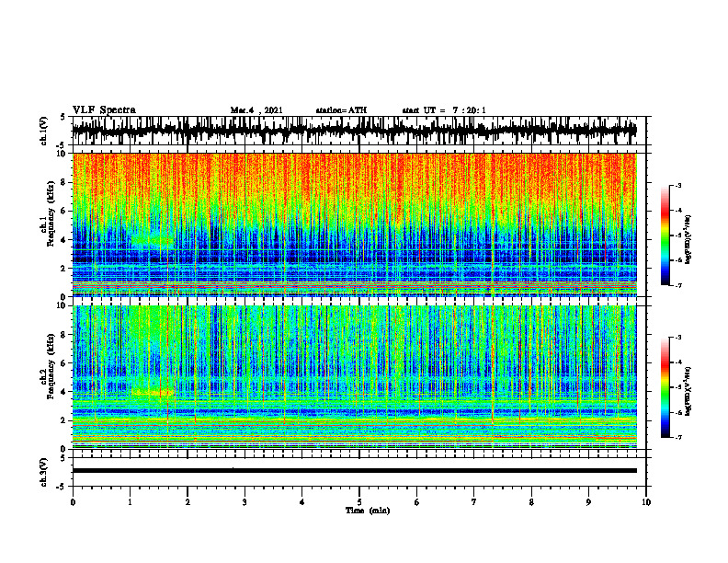Click the ch.1 color scale bar
The image size is (728, 563).
click(665, 235)
